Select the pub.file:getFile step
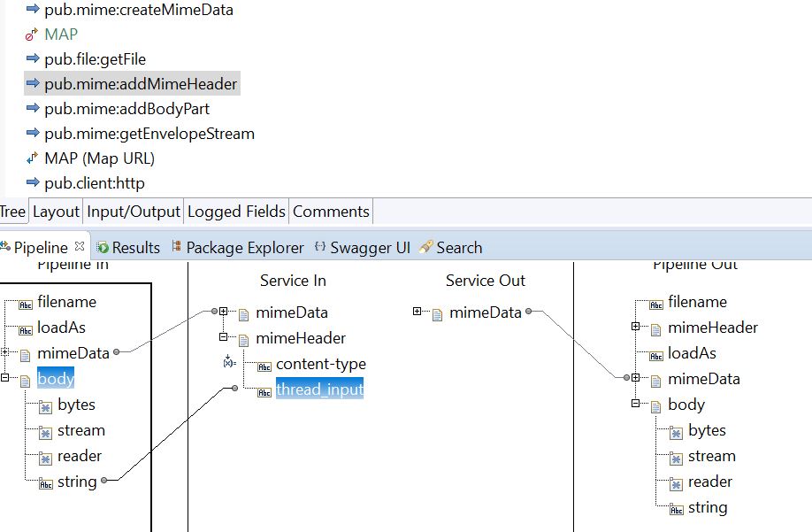812x532 pixels. pyautogui.click(x=96, y=59)
